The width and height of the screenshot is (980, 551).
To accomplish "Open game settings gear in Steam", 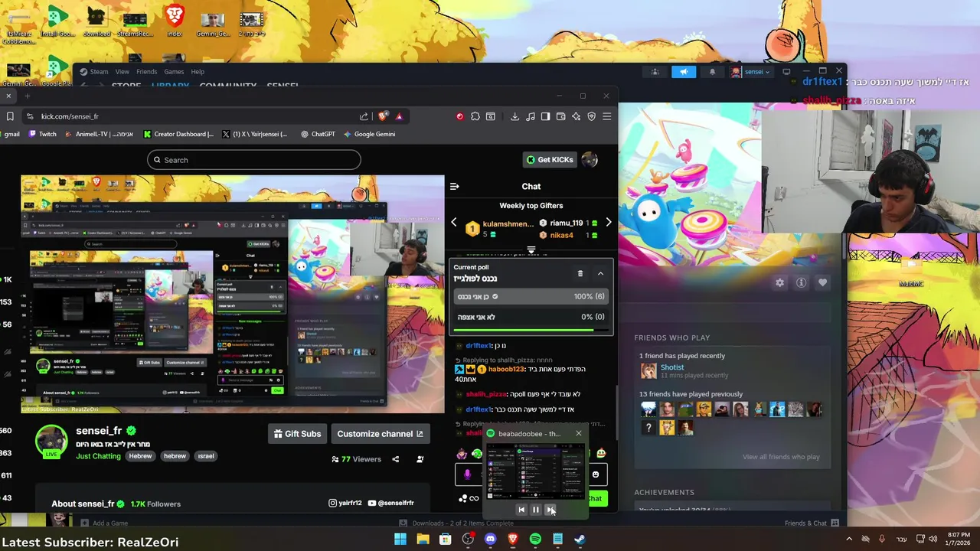I will (779, 282).
